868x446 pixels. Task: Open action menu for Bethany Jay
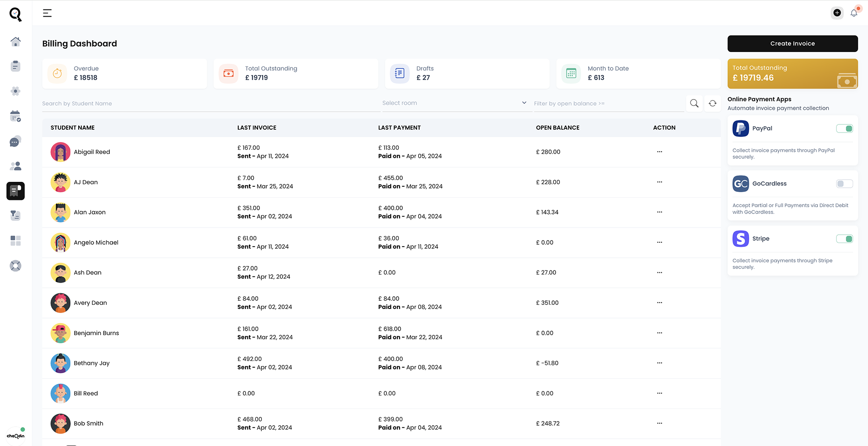coord(660,363)
